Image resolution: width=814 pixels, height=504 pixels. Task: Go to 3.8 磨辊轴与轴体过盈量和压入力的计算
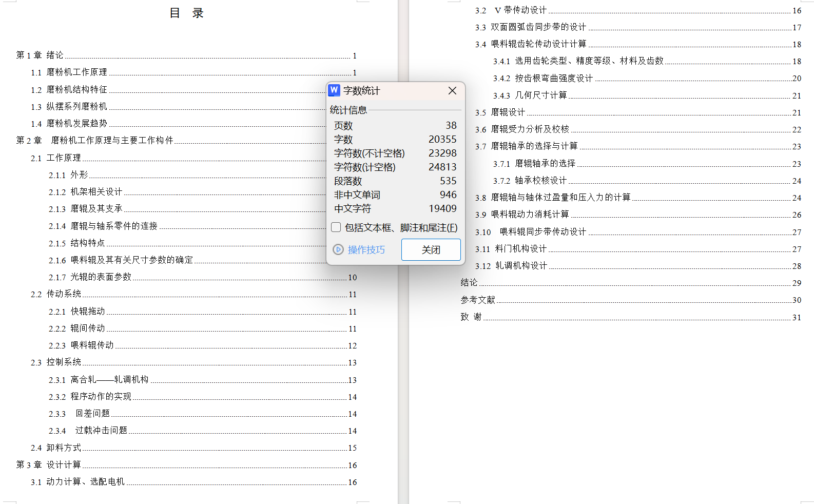(638, 198)
